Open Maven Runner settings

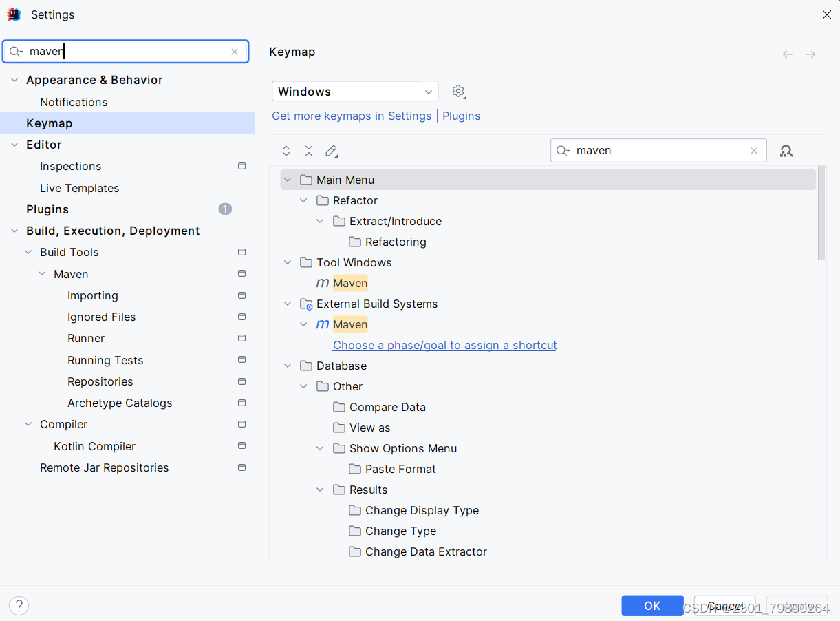pos(86,338)
